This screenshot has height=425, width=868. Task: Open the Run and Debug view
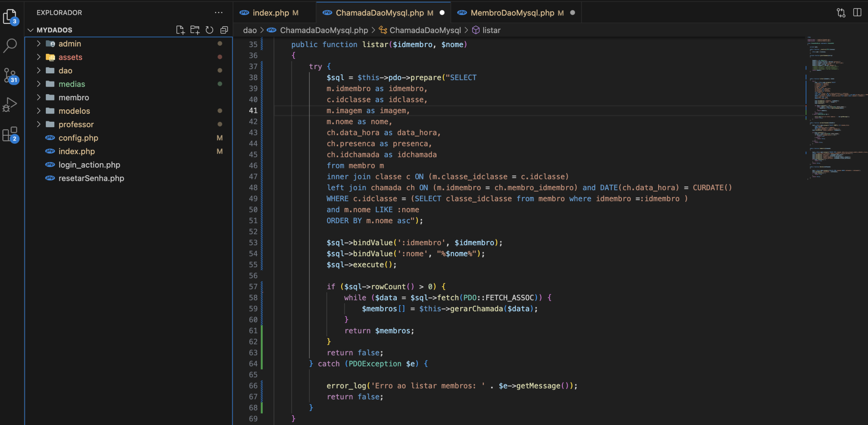coord(10,104)
